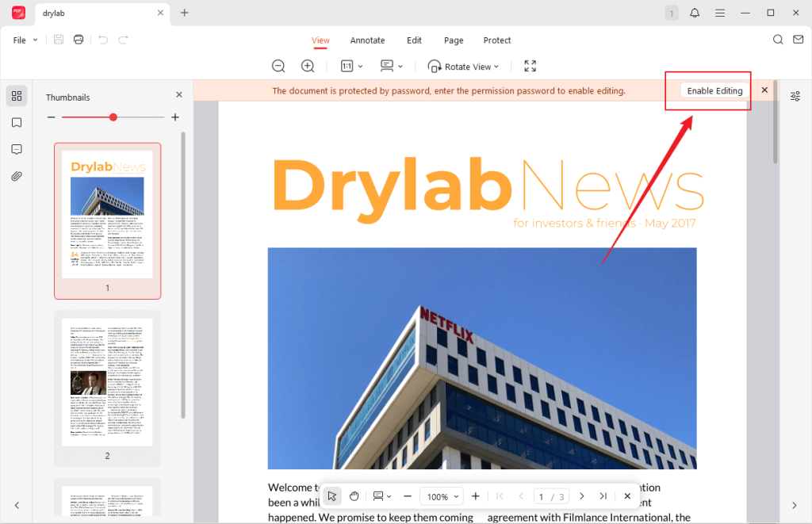The width and height of the screenshot is (812, 524).
Task: Open the Attachments panel icon
Action: click(x=16, y=175)
